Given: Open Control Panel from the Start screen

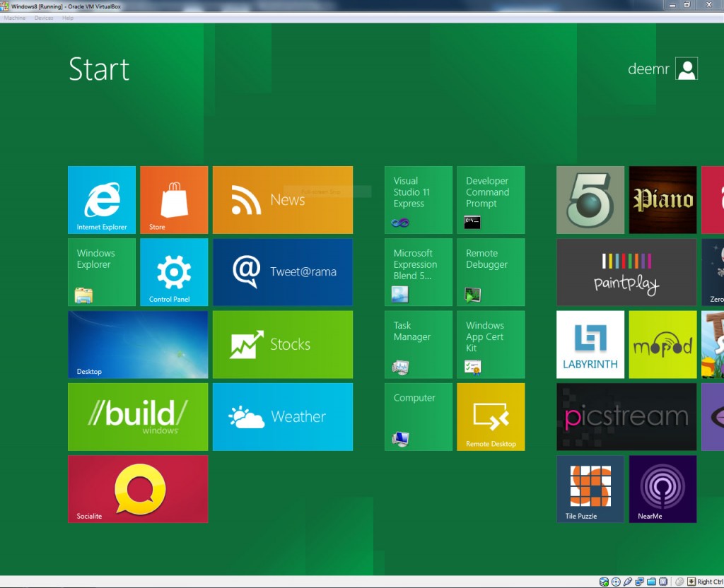Looking at the screenshot, I should (174, 272).
